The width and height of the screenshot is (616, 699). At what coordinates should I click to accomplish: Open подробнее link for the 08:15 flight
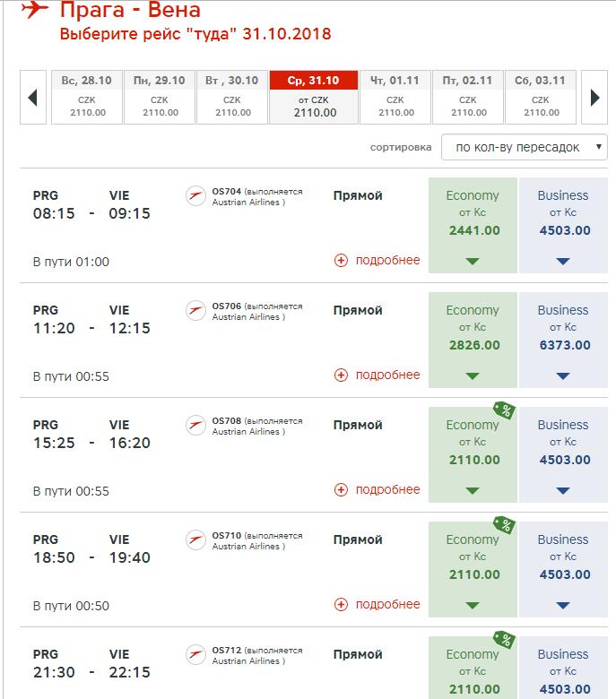[x=387, y=260]
